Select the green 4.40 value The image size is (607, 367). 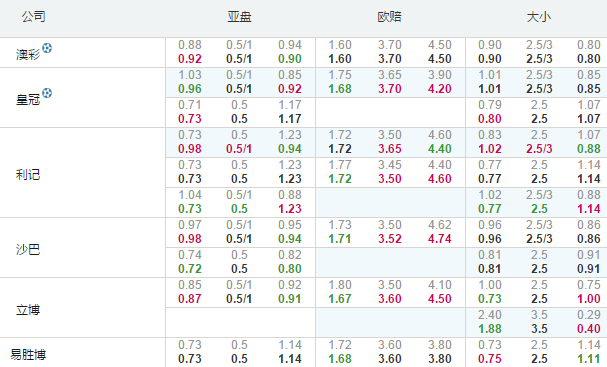pos(440,149)
